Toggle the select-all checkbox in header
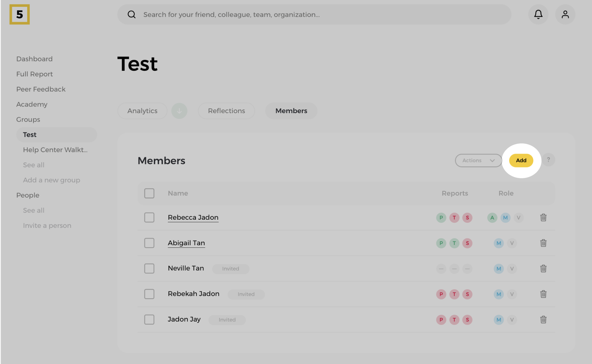 [149, 194]
